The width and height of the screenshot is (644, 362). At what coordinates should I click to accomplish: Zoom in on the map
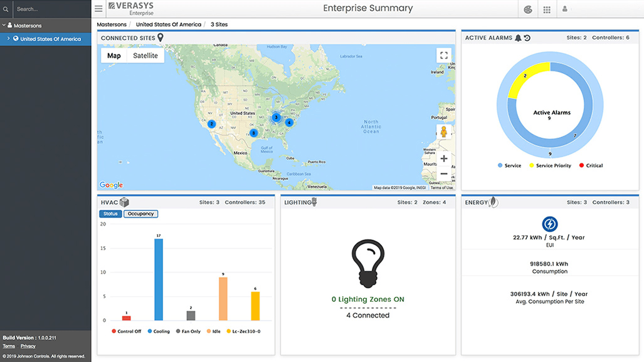(x=443, y=158)
